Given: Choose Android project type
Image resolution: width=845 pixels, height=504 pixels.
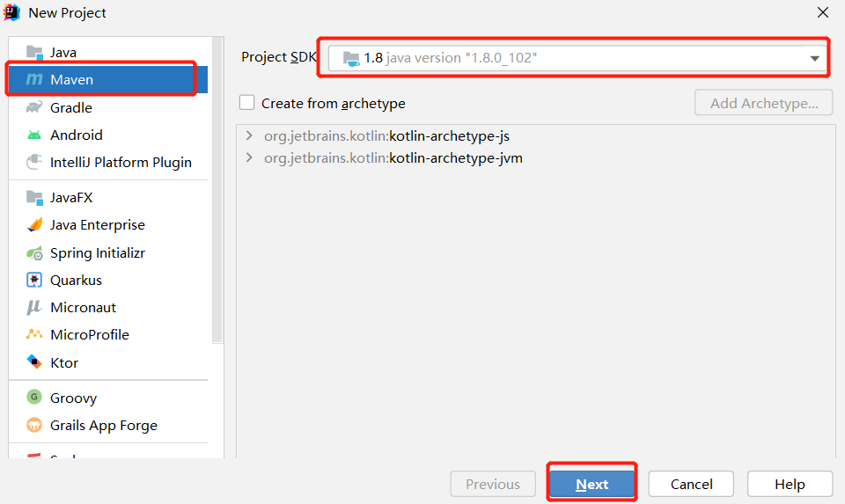Looking at the screenshot, I should click(108, 135).
